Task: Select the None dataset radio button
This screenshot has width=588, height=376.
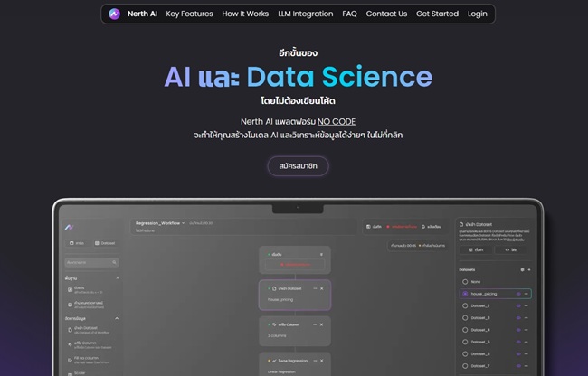Action: (465, 282)
